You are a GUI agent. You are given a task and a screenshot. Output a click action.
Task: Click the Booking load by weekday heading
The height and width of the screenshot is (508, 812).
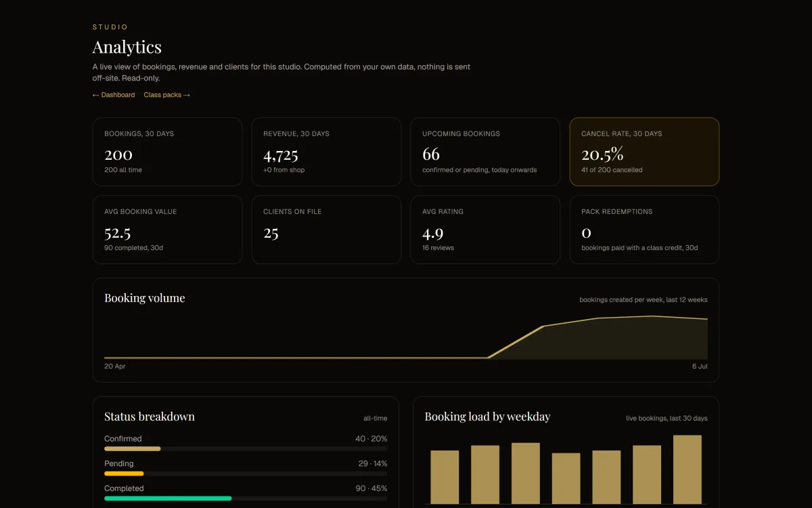(x=487, y=417)
